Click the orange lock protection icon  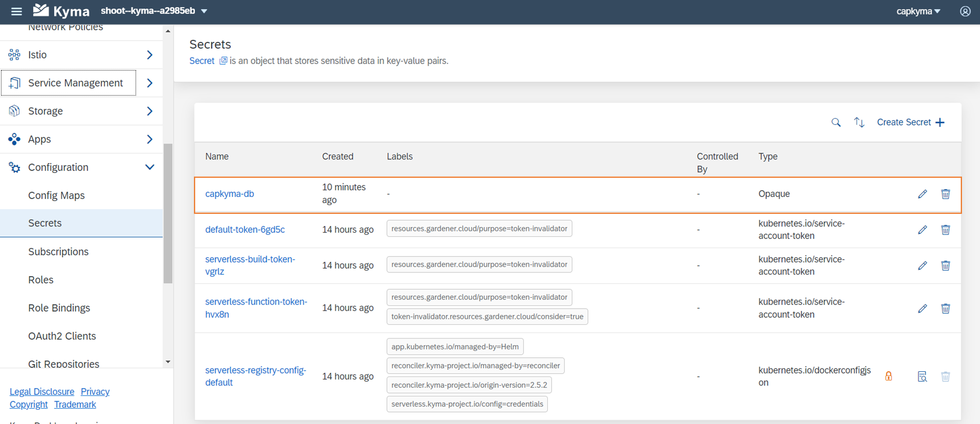[888, 376]
